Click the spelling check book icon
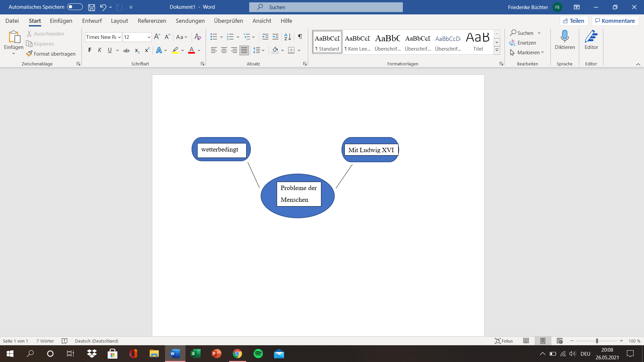The width and height of the screenshot is (644, 362). click(65, 341)
